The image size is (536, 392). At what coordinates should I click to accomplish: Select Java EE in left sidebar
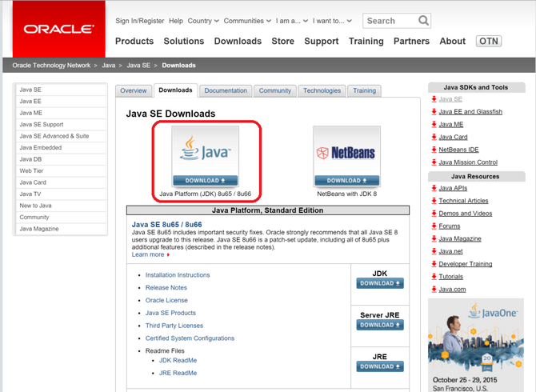(61, 101)
